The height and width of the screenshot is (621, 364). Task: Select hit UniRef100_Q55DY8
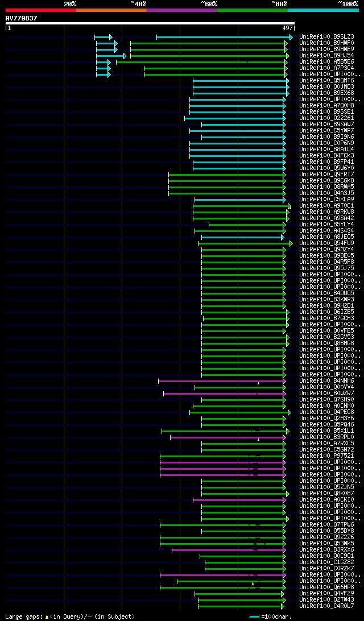coord(326,531)
